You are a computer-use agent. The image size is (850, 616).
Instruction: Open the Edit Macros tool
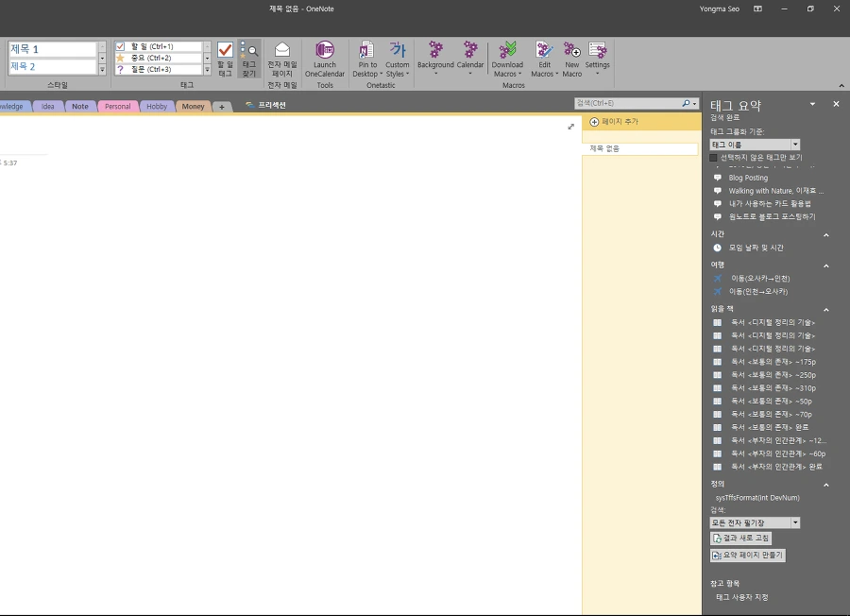pyautogui.click(x=544, y=60)
